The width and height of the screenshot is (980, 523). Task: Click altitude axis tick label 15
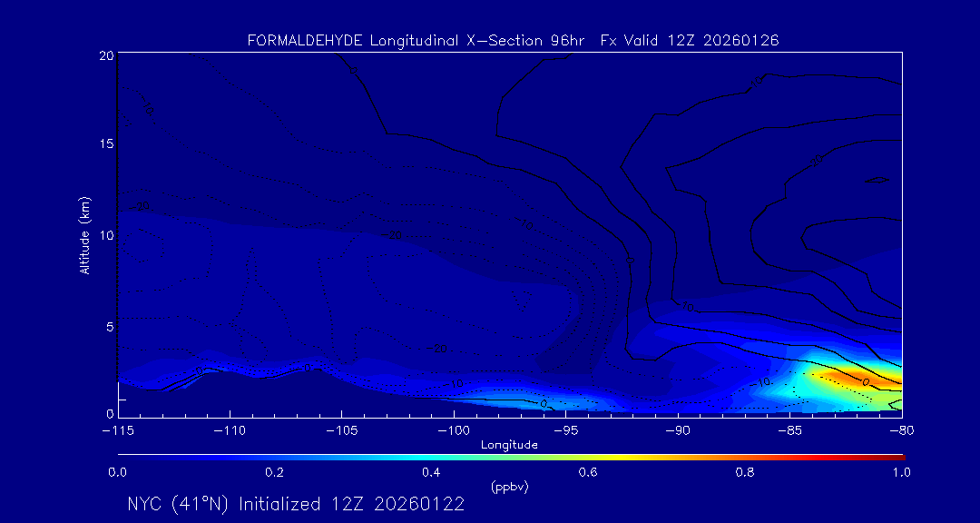click(x=105, y=143)
